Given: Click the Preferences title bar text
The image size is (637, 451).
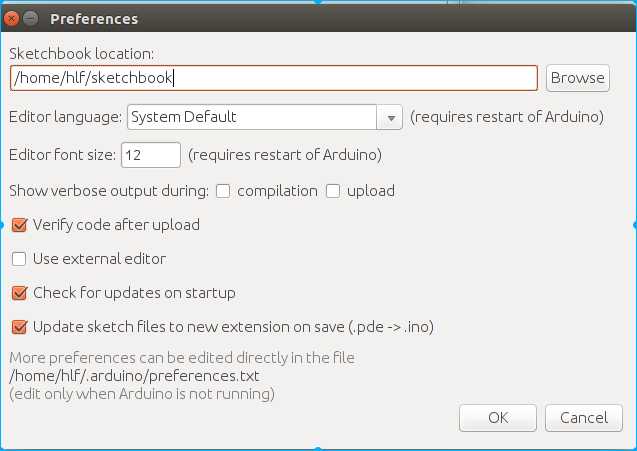Looking at the screenshot, I should [94, 19].
